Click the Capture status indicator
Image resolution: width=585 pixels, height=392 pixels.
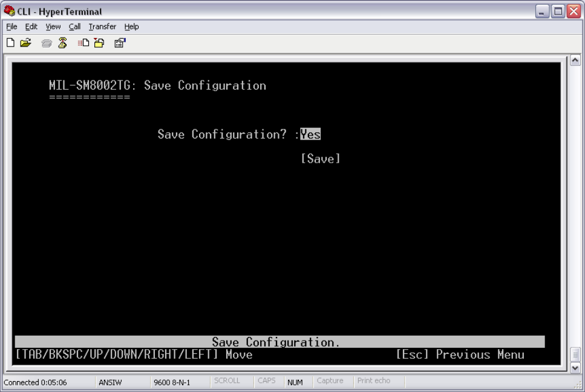tap(330, 381)
